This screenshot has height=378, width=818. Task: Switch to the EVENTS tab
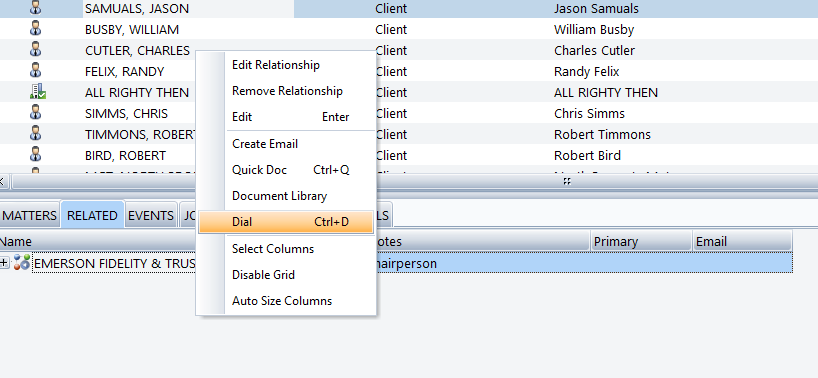pos(151,215)
